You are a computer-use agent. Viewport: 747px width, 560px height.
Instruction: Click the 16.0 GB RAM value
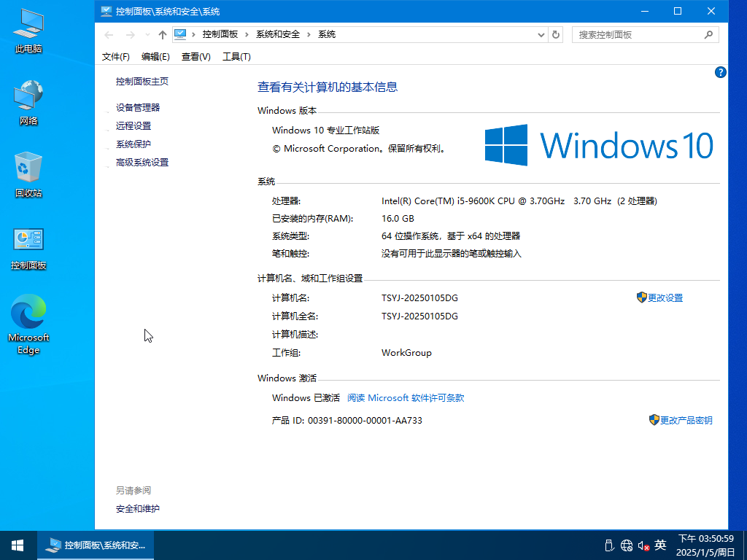398,219
